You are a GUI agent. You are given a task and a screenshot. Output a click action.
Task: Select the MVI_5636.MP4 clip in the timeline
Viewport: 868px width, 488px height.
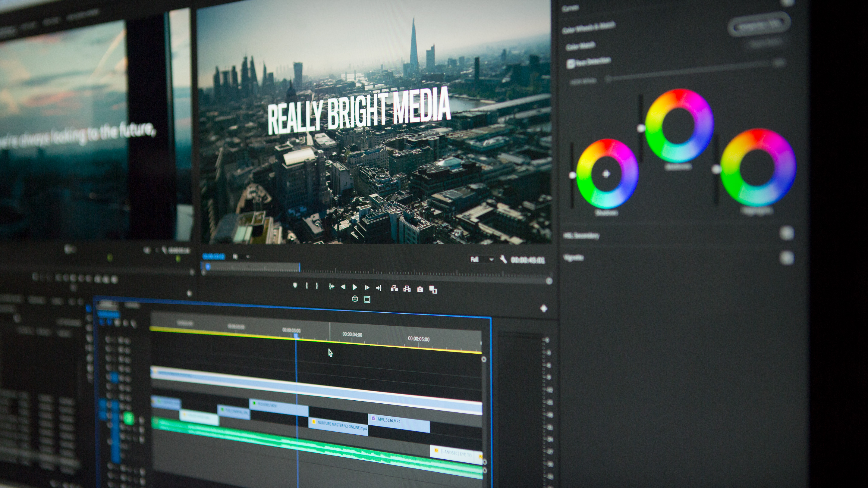(x=399, y=423)
